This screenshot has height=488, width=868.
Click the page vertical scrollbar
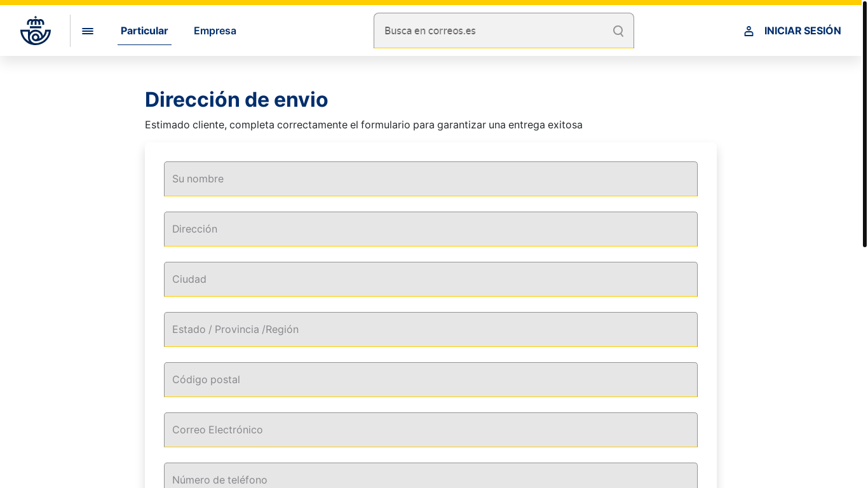coord(865,124)
